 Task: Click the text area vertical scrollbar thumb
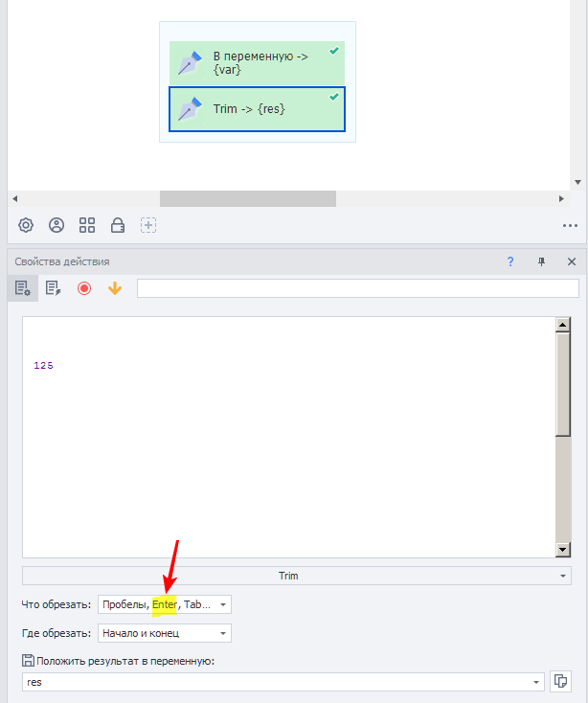click(x=562, y=384)
